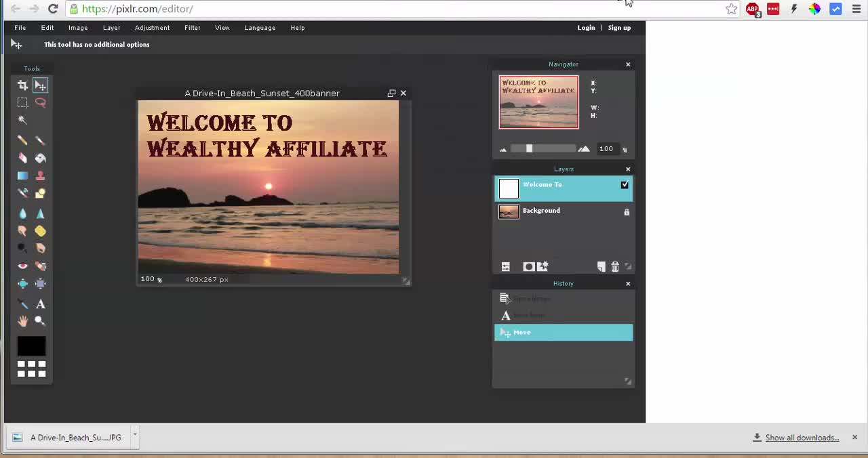Select the Eraser tool

point(22,158)
